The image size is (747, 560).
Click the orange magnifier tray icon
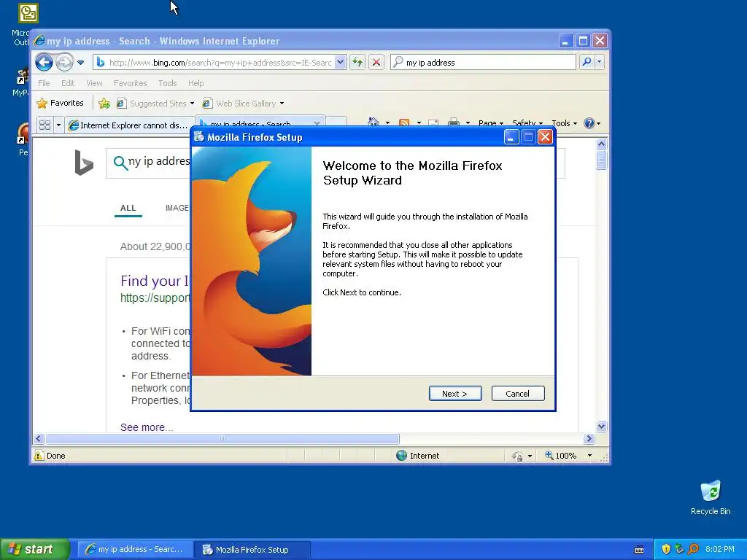pyautogui.click(x=693, y=549)
